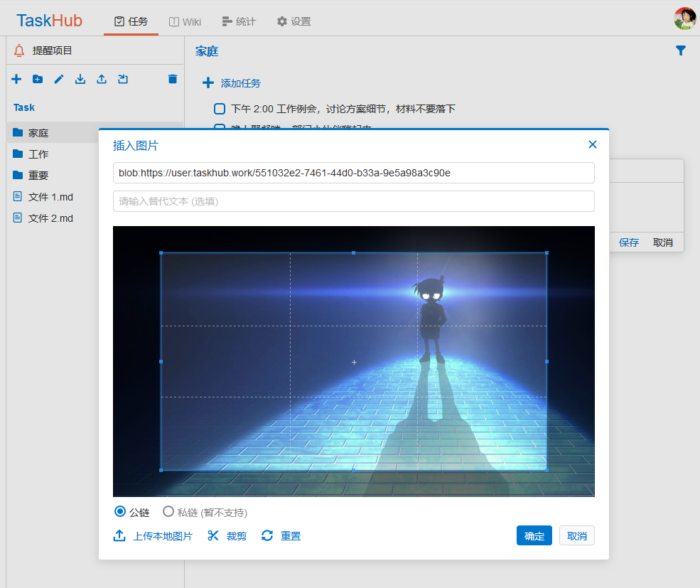The image size is (700, 588).
Task: Select the 家庭 folder
Action: click(52, 133)
